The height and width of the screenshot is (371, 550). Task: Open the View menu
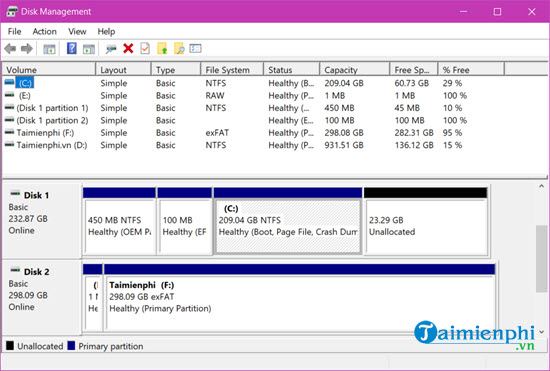click(x=77, y=32)
